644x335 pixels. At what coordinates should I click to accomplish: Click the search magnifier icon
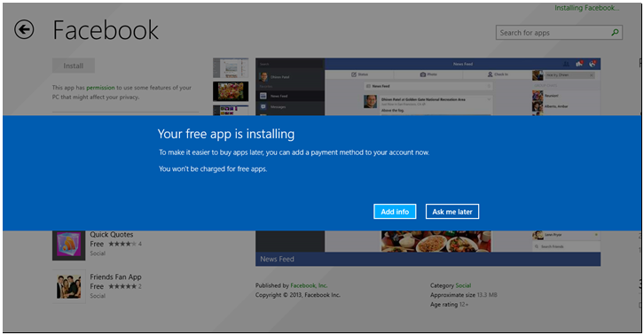[615, 33]
